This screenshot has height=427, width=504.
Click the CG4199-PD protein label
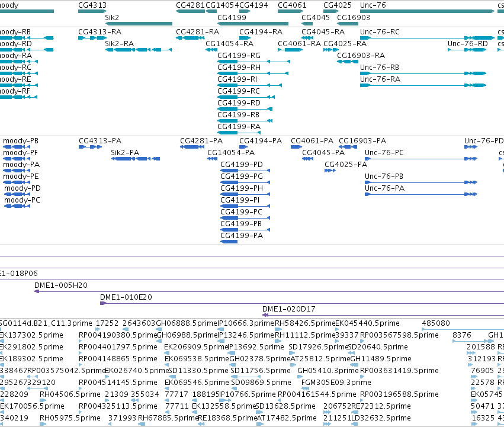(242, 165)
